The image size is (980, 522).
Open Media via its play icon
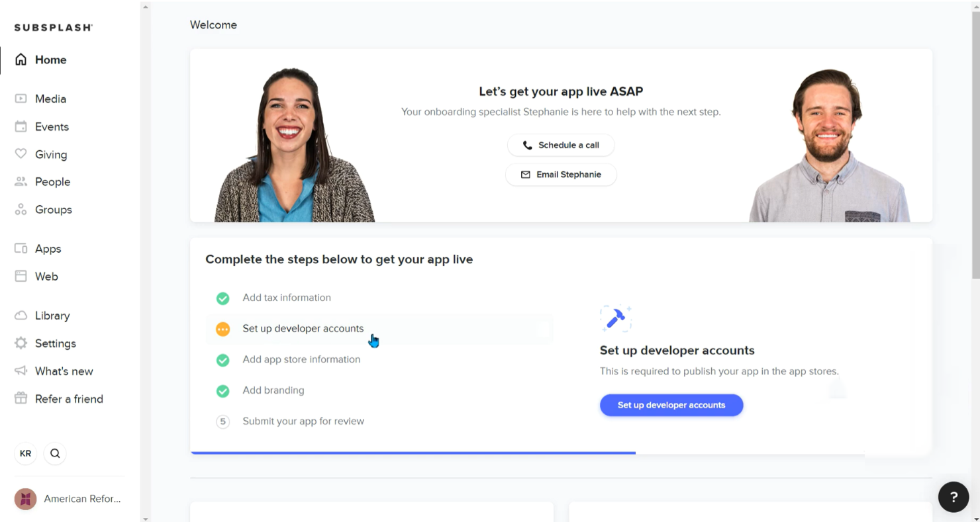21,99
